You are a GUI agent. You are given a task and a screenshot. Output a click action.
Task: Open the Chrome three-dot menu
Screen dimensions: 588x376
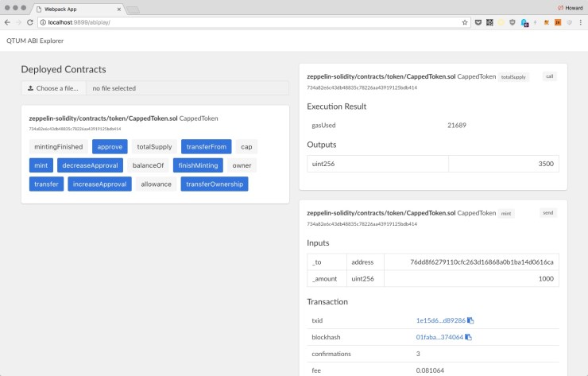pos(580,23)
